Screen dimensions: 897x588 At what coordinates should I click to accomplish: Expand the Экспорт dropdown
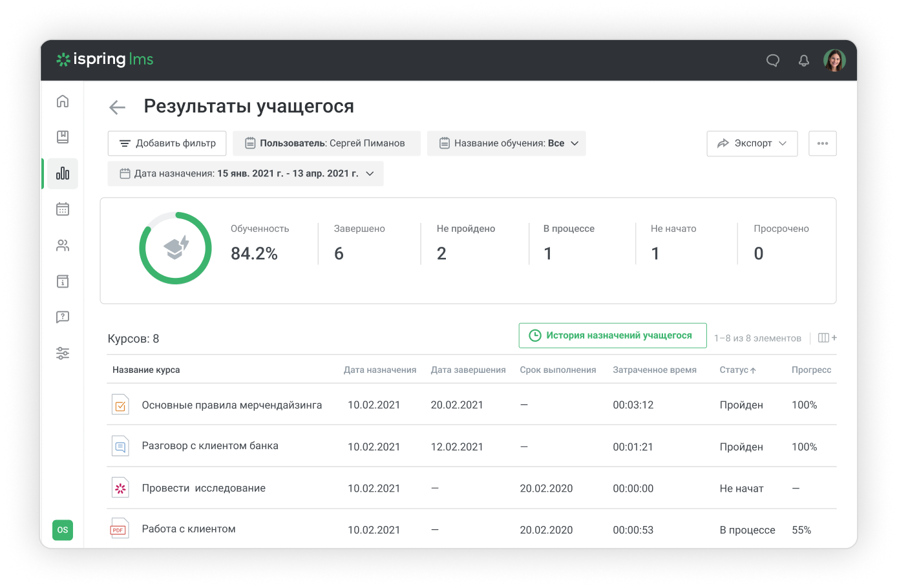[752, 143]
